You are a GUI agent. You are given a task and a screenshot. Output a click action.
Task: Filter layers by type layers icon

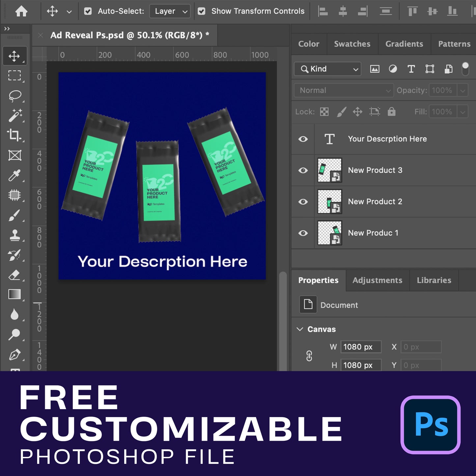411,69
